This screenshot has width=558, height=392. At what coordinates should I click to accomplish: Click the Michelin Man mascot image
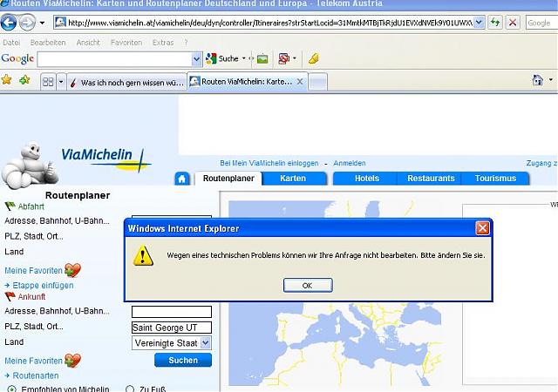(x=29, y=165)
